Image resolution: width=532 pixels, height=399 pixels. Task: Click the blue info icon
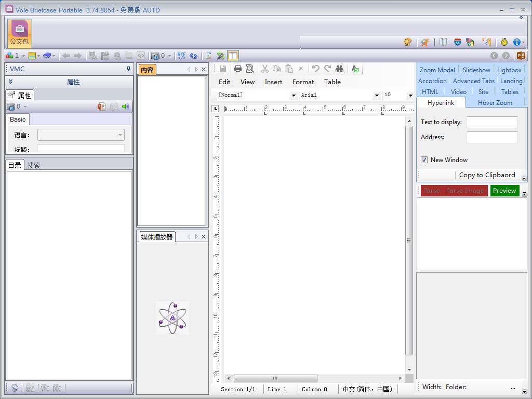point(516,42)
